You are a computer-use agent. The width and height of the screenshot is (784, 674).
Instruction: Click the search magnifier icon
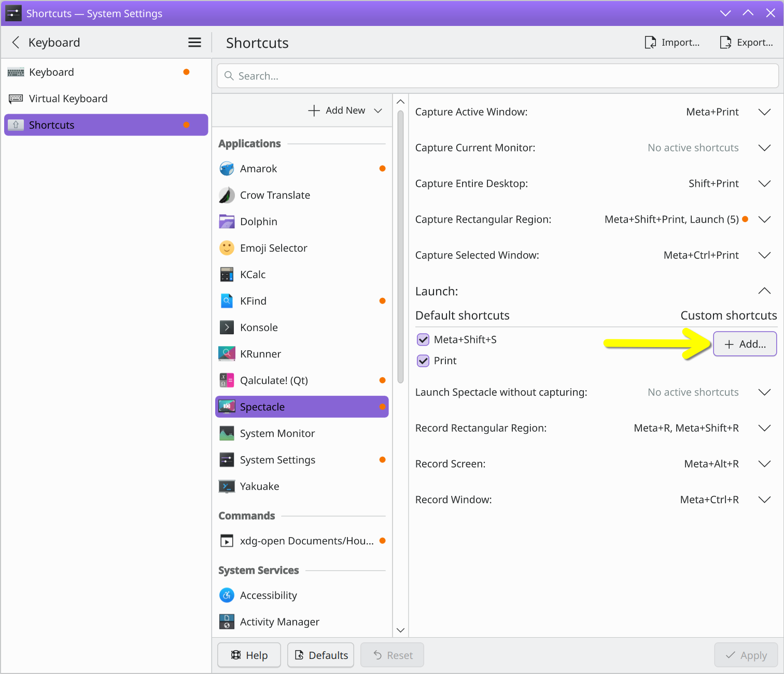pos(229,76)
